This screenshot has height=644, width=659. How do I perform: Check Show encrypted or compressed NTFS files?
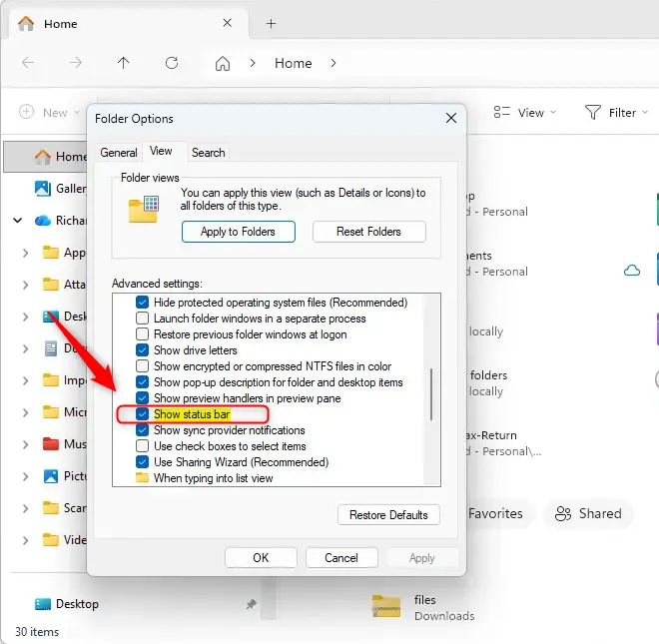(x=142, y=366)
